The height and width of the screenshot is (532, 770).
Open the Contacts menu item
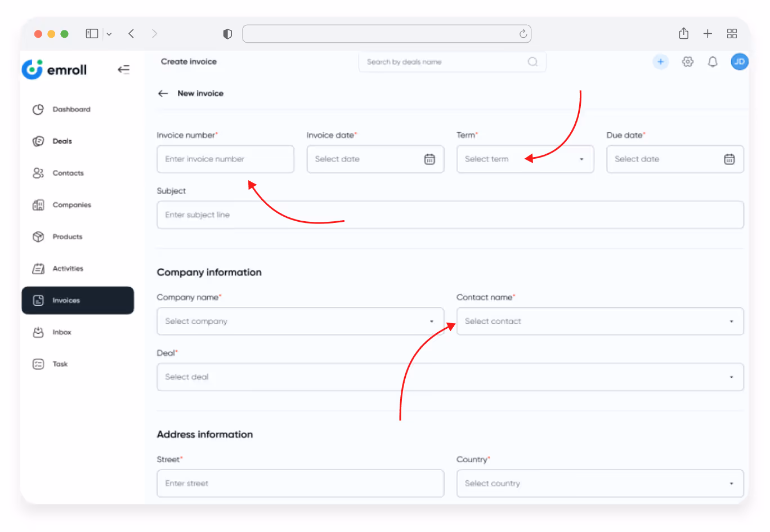78,173
